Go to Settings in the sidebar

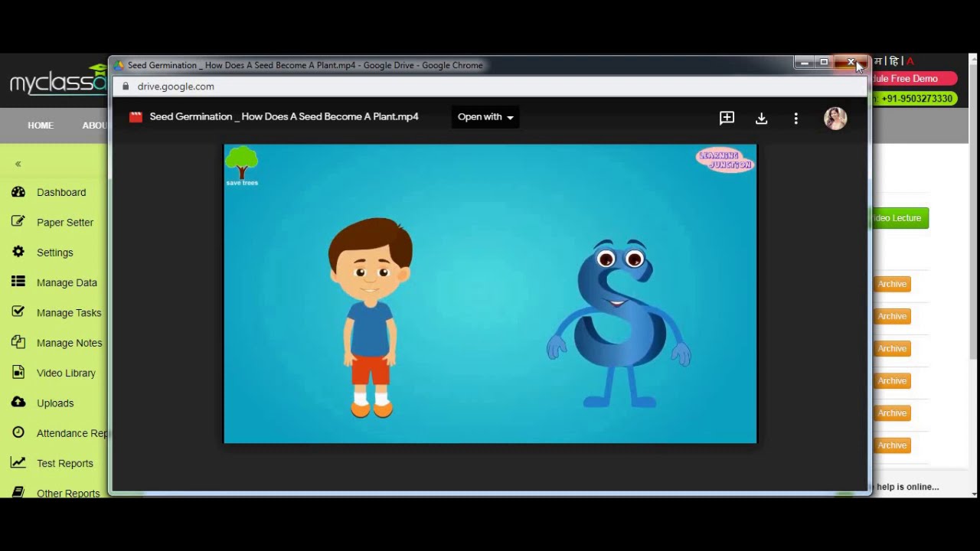55,253
